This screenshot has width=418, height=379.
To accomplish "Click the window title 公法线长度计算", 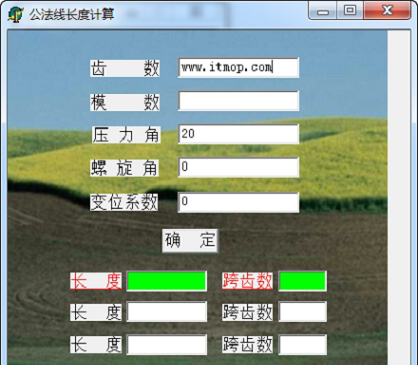I will tap(72, 14).
